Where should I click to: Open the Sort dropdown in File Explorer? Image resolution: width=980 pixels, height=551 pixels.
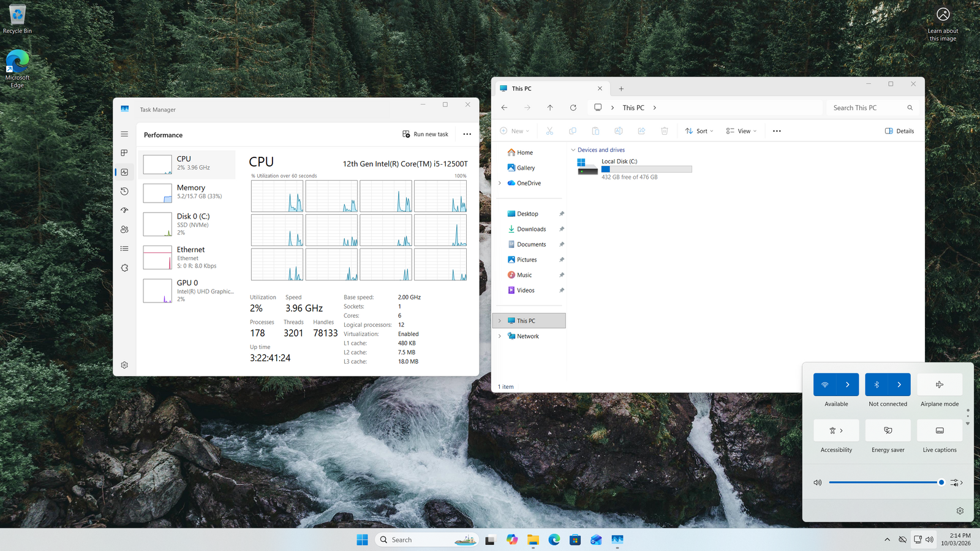tap(699, 131)
